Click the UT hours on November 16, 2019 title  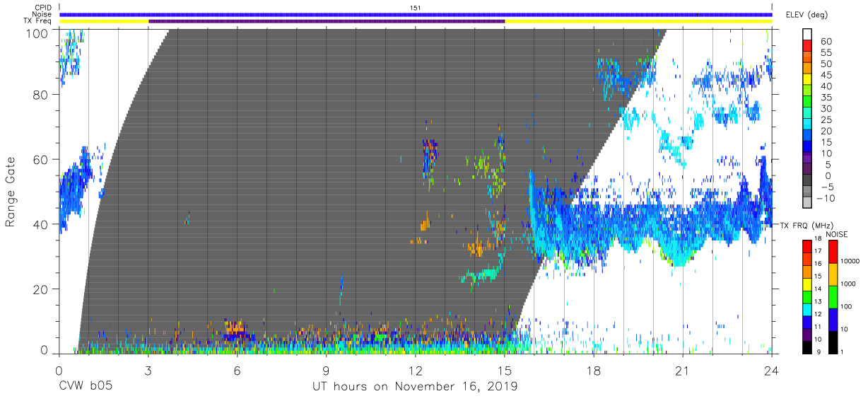click(x=415, y=387)
